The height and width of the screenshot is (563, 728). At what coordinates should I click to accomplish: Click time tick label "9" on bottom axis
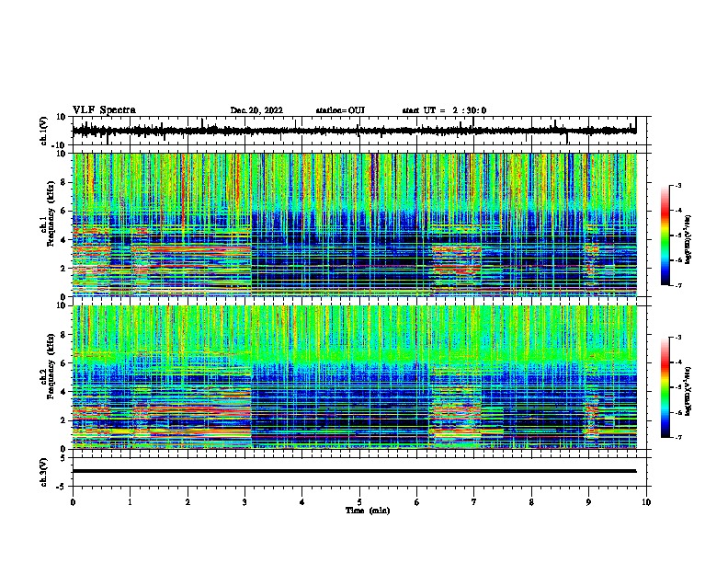click(x=588, y=502)
